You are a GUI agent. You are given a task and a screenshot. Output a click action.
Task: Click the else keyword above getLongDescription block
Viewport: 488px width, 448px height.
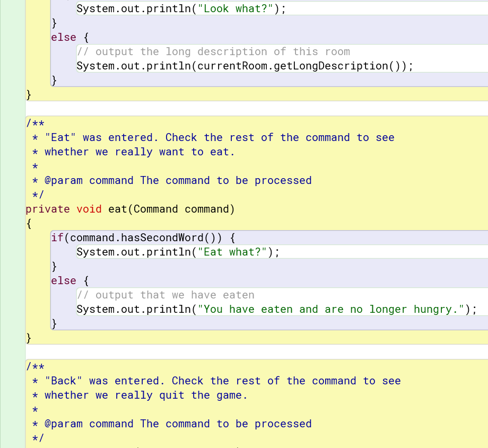(x=64, y=37)
